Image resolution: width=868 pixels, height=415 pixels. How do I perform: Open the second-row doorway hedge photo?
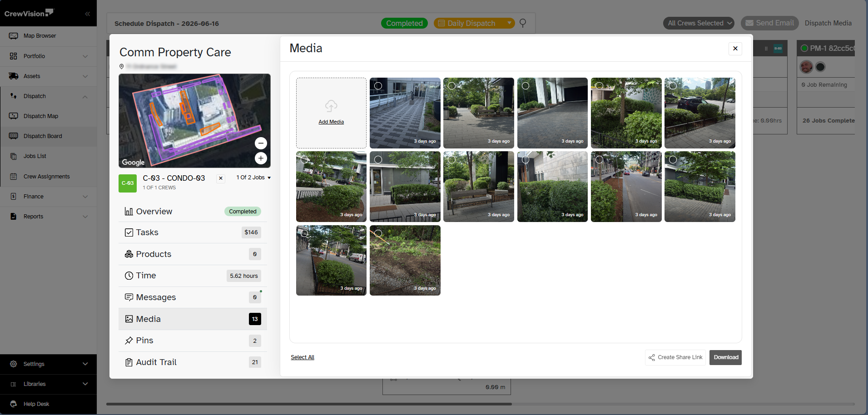[405, 187]
